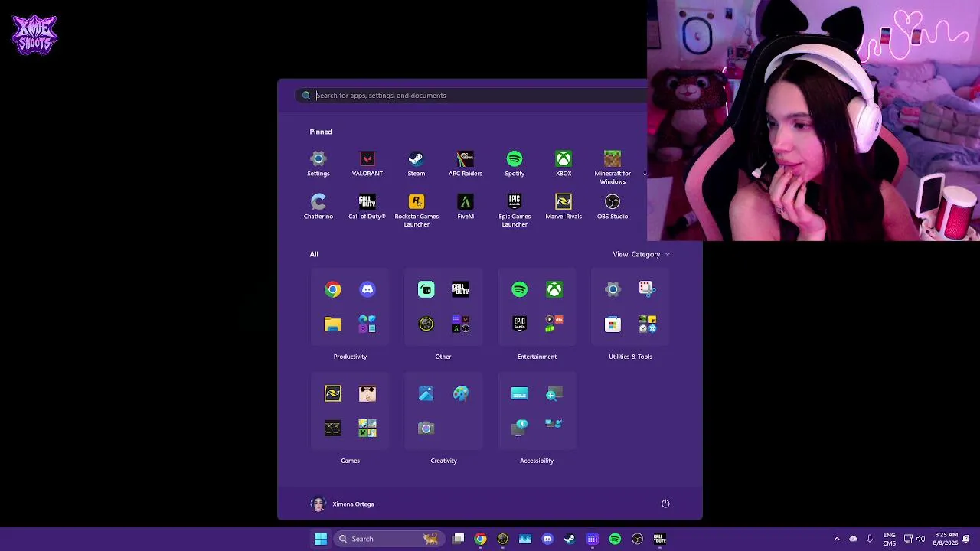Open Discord in the Productivity category

(x=367, y=289)
